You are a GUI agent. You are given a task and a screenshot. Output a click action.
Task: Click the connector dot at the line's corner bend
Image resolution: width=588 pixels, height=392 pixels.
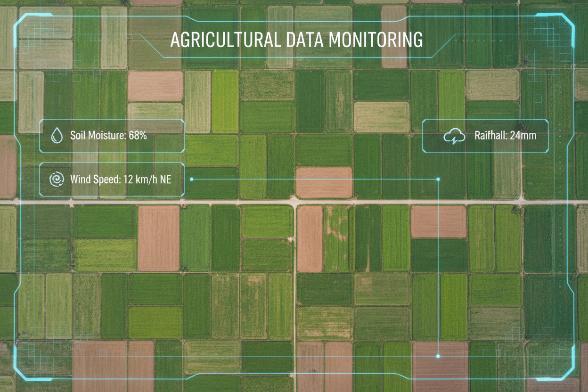tap(438, 179)
